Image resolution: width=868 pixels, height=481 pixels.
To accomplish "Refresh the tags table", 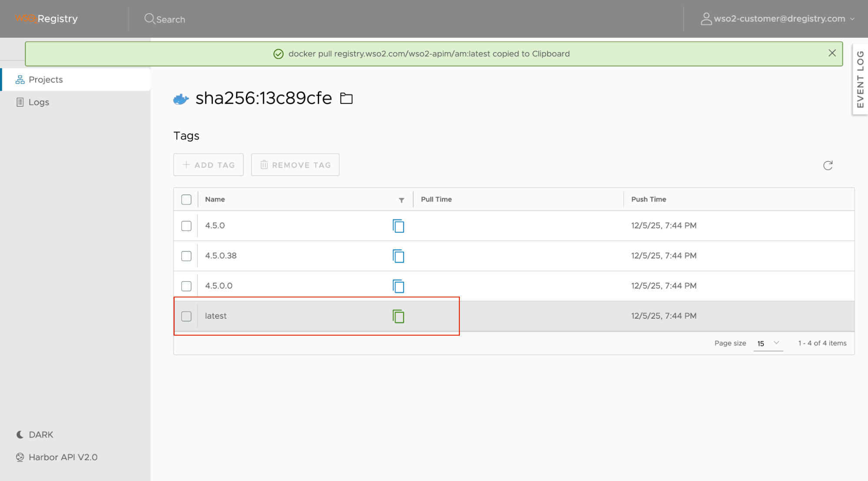I will 828,165.
